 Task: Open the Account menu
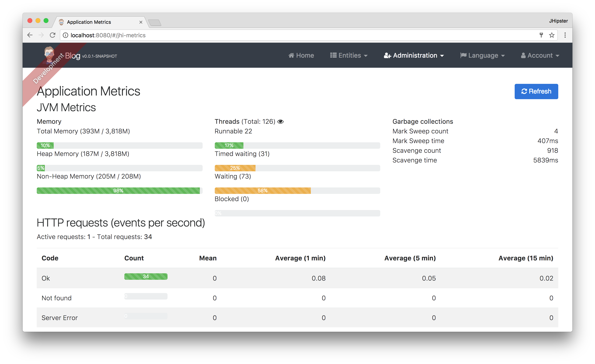click(540, 55)
